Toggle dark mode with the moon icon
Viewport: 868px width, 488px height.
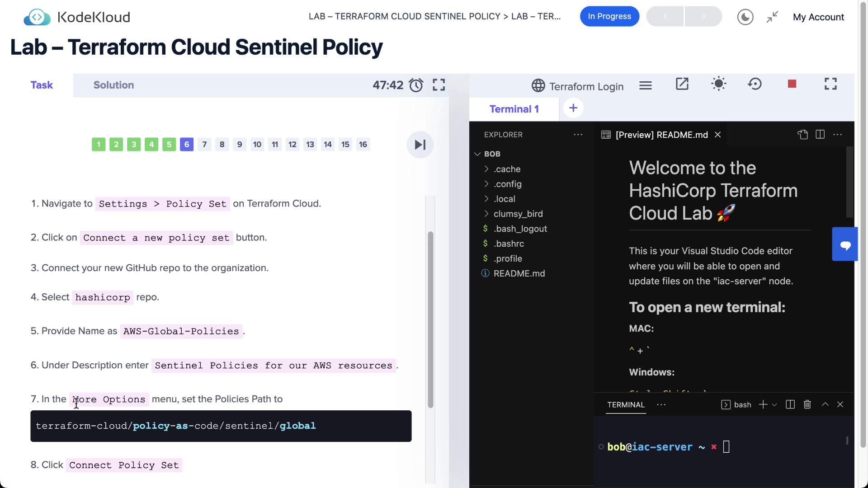click(745, 17)
